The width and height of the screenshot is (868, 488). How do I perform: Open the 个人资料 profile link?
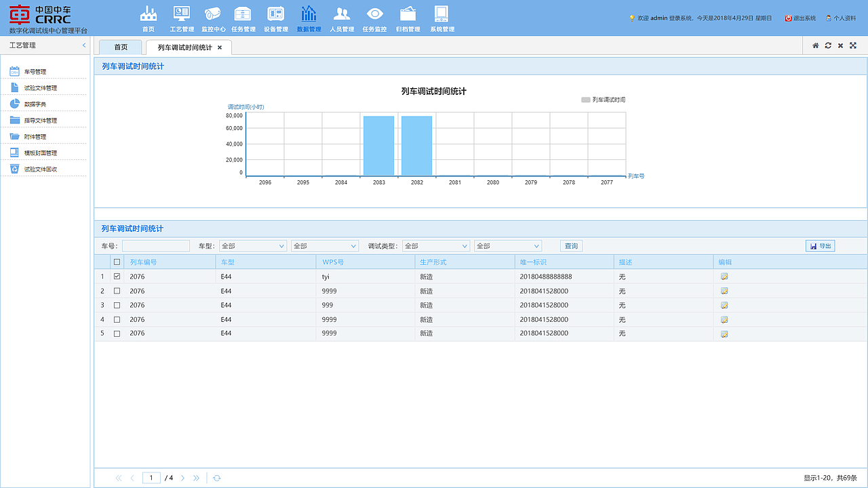[841, 18]
